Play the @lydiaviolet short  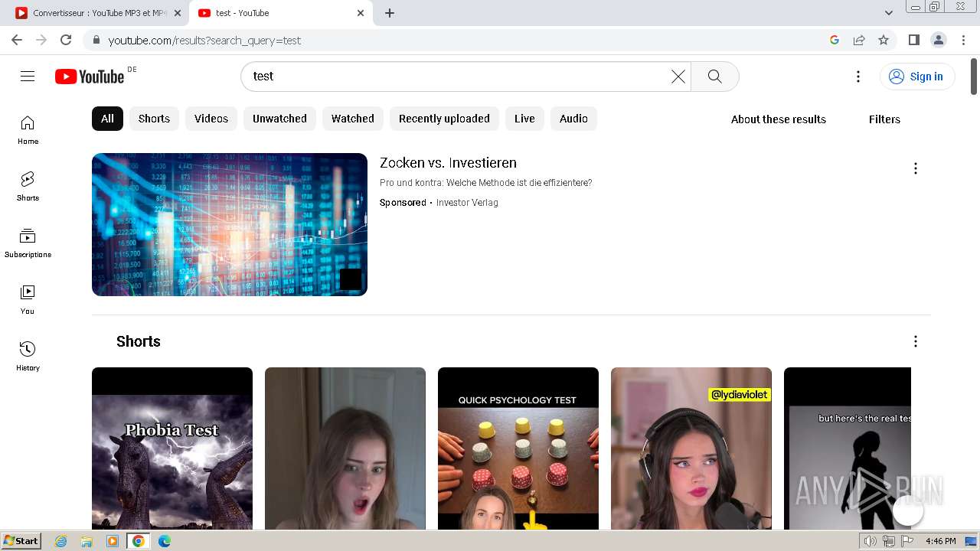691,448
